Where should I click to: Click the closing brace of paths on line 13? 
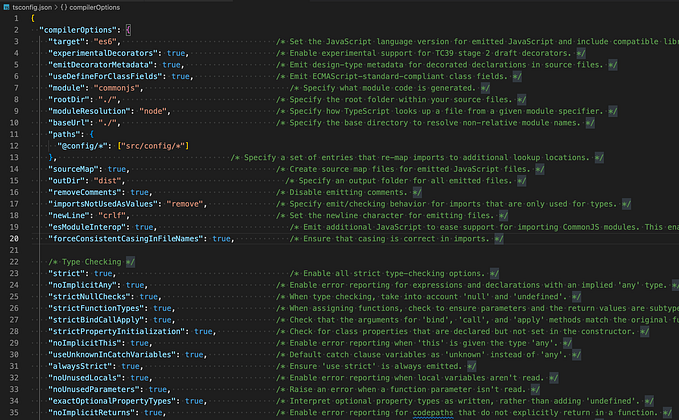51,158
